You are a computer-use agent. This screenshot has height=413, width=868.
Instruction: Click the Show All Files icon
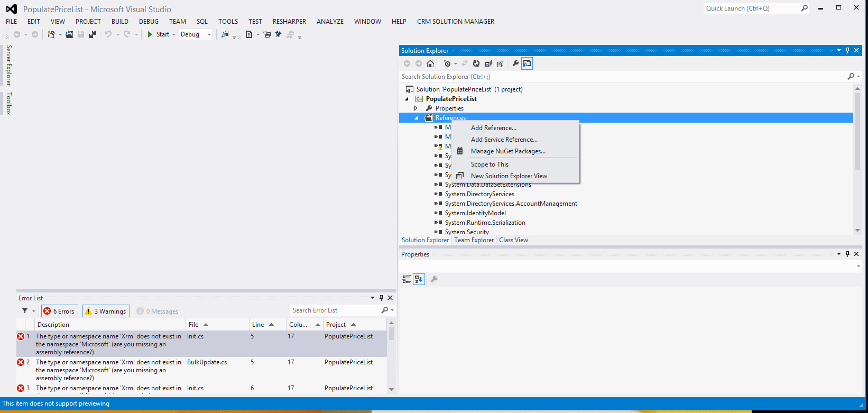500,63
